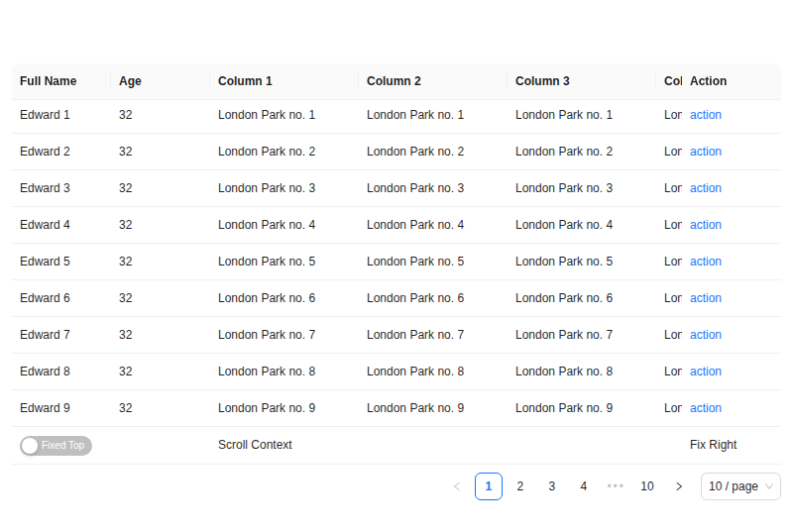Click the previous page arrow

(x=457, y=486)
